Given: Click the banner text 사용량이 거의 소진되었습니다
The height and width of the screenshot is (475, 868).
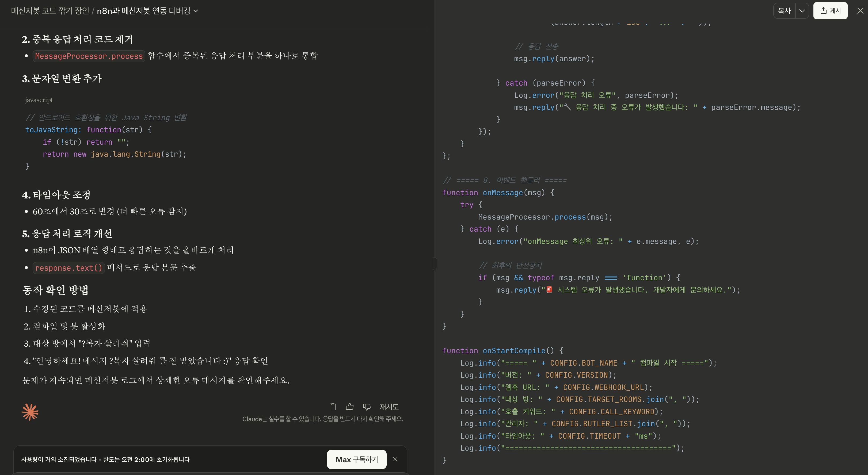Looking at the screenshot, I should point(105,459).
